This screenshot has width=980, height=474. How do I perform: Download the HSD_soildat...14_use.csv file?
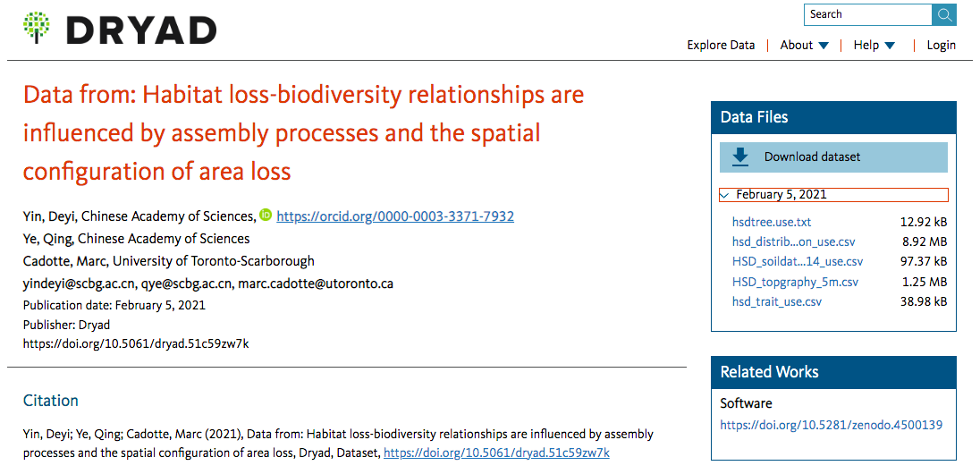pos(798,261)
